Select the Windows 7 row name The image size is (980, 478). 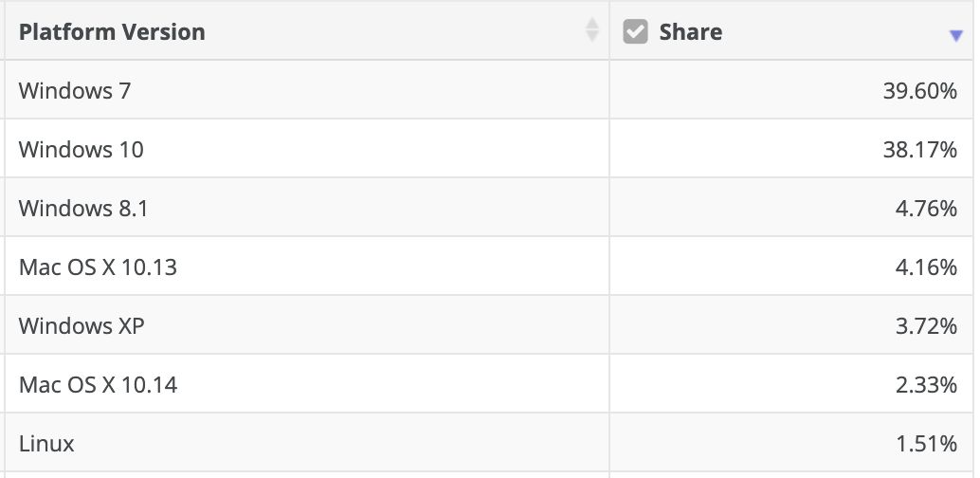tap(75, 91)
